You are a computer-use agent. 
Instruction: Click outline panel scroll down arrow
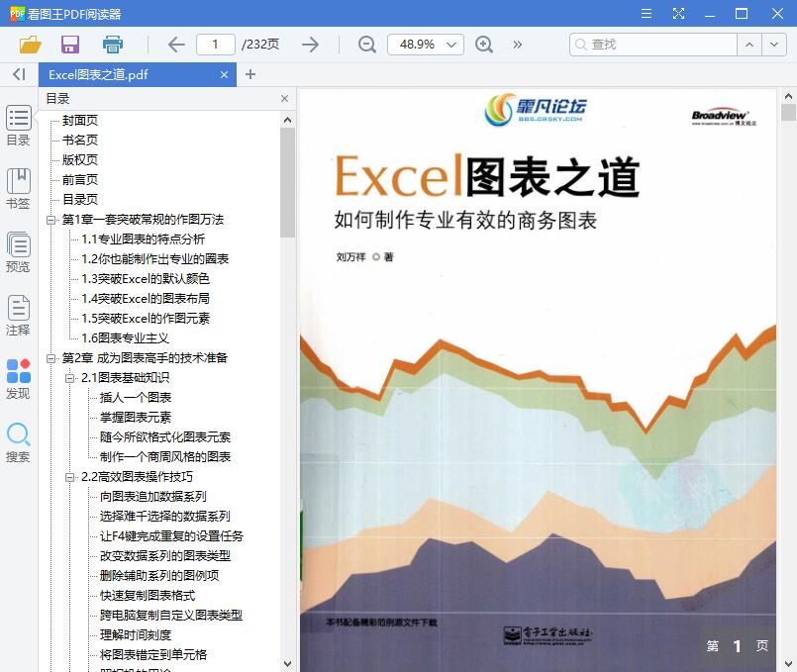(x=288, y=664)
